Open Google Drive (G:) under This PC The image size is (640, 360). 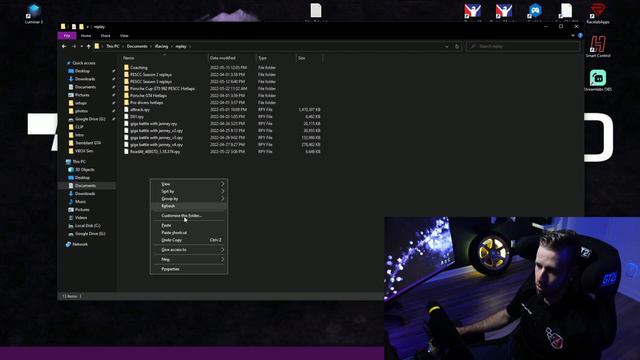click(90, 234)
